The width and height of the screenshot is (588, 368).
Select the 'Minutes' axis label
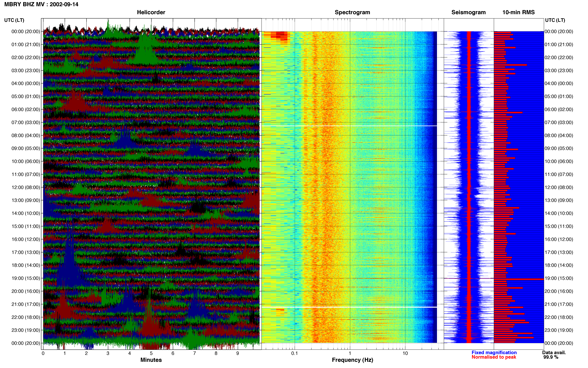point(151,360)
